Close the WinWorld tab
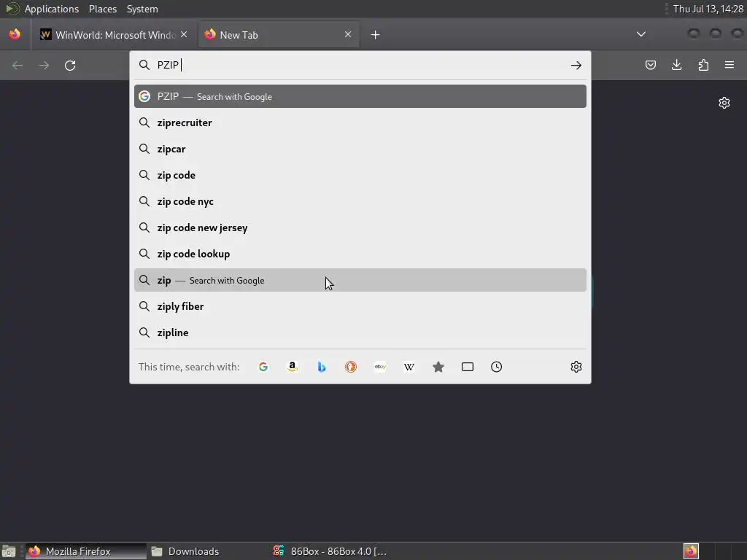This screenshot has width=747, height=560. tap(184, 34)
